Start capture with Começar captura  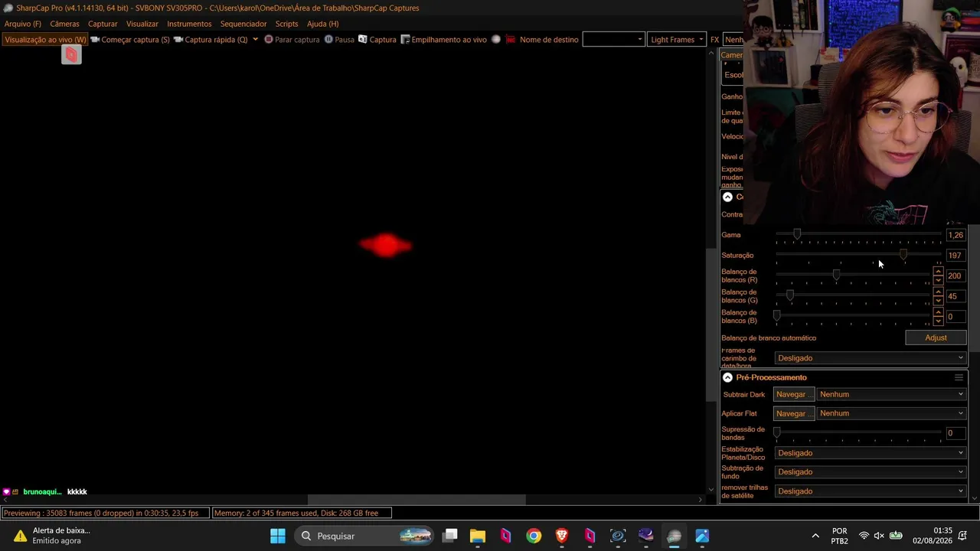coord(130,40)
